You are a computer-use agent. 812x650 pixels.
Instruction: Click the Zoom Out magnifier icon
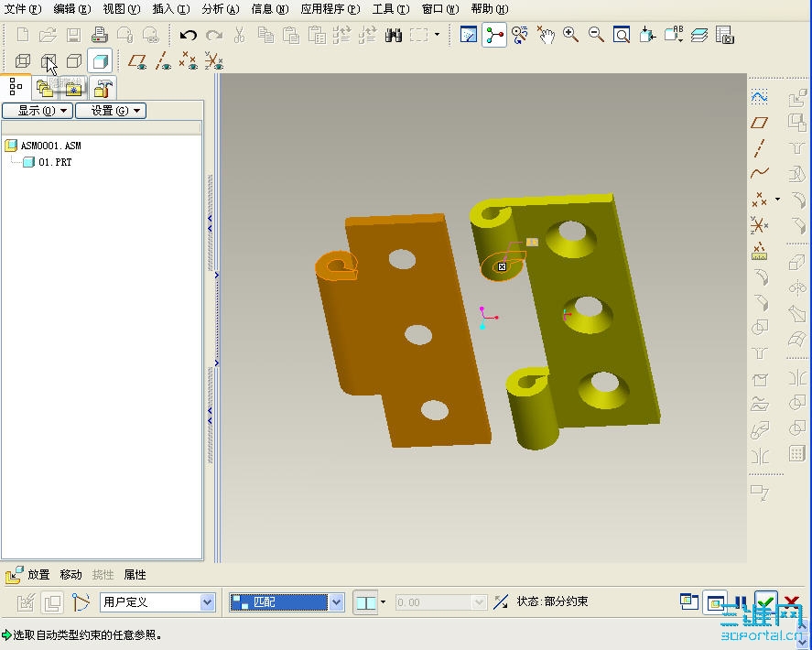(x=596, y=35)
